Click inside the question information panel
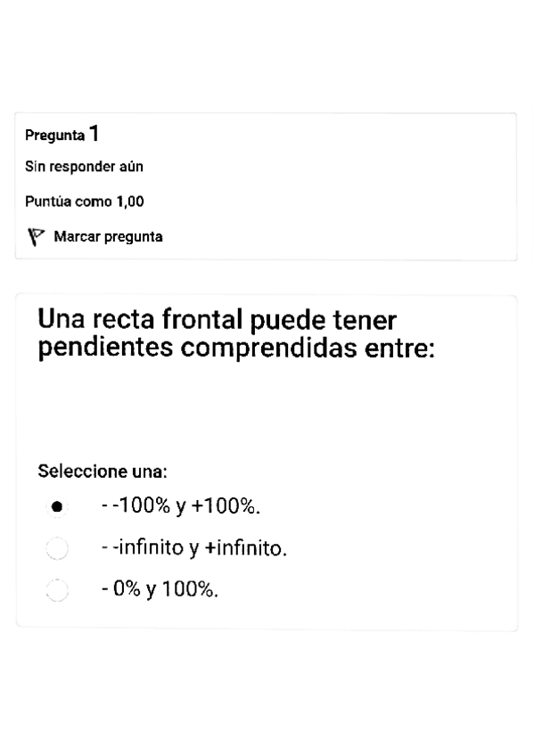 [265, 185]
